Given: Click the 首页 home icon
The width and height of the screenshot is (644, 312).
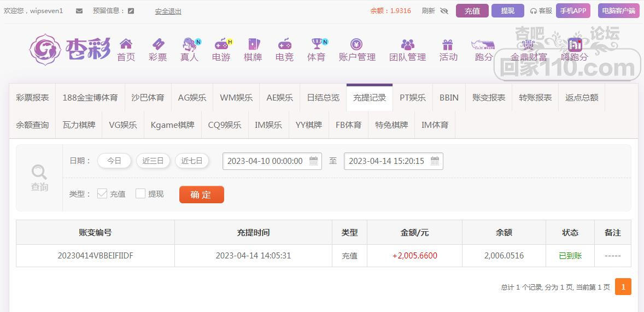Looking at the screenshot, I should tap(126, 44).
